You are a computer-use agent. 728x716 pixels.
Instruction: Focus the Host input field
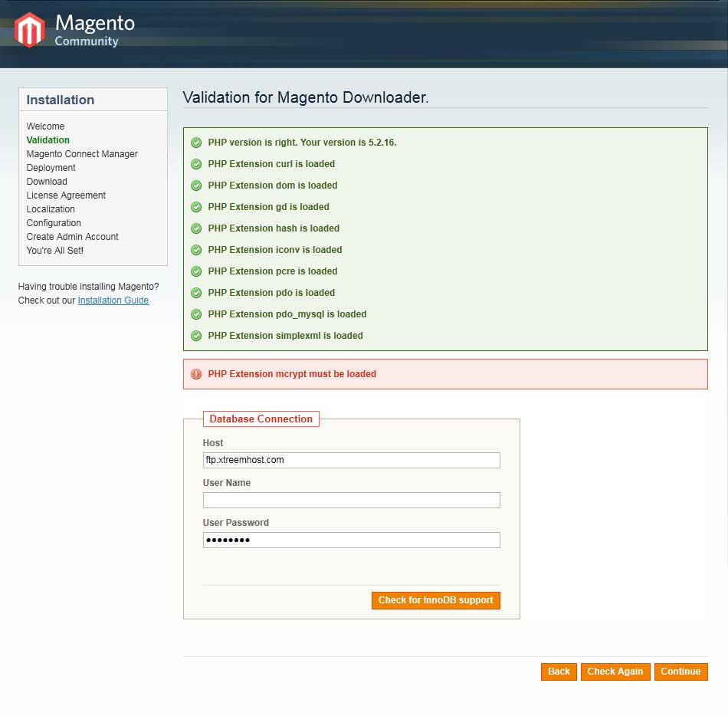[352, 460]
